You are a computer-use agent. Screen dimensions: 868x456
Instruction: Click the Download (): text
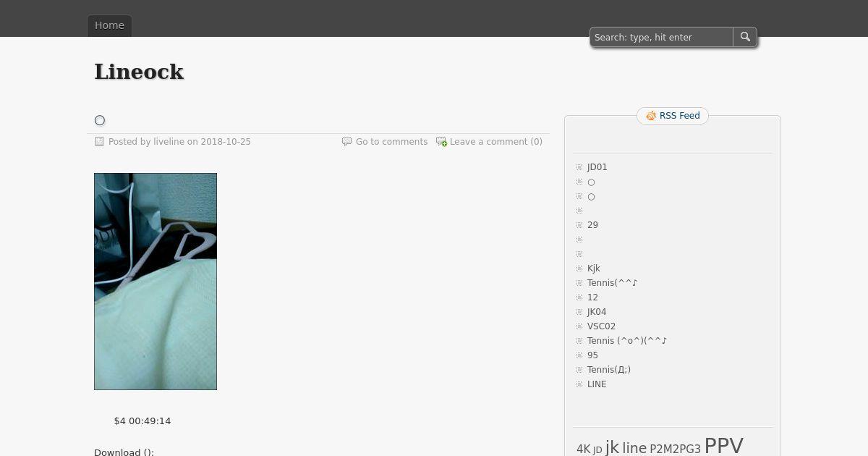(x=124, y=452)
